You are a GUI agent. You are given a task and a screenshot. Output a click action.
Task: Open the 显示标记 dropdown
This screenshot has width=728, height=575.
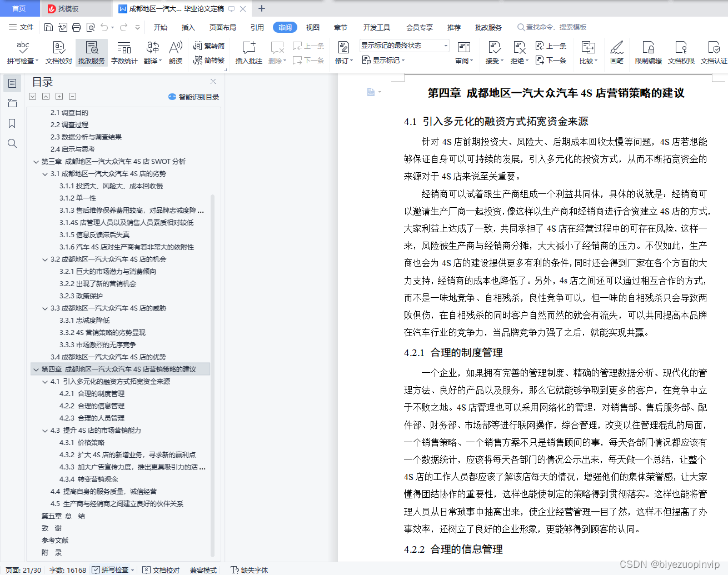tap(383, 60)
